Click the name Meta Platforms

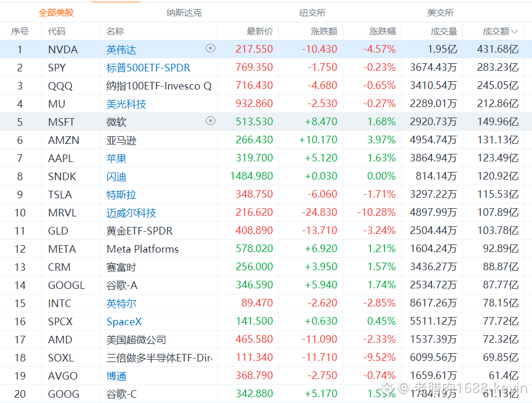point(143,249)
